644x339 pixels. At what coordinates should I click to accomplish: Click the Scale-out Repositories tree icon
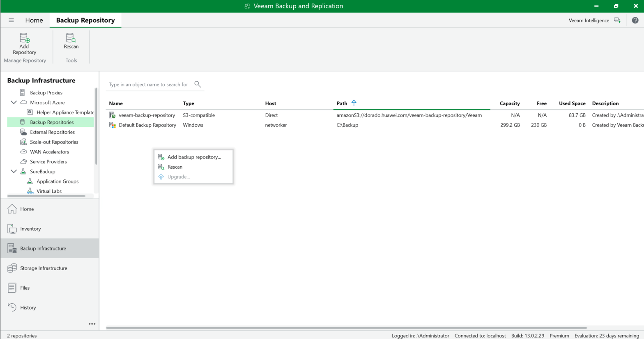coord(23,142)
